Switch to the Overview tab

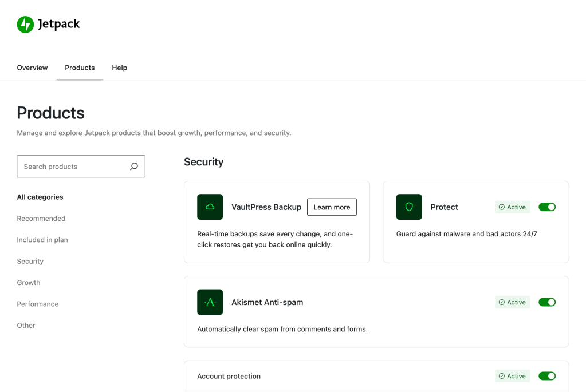tap(32, 68)
